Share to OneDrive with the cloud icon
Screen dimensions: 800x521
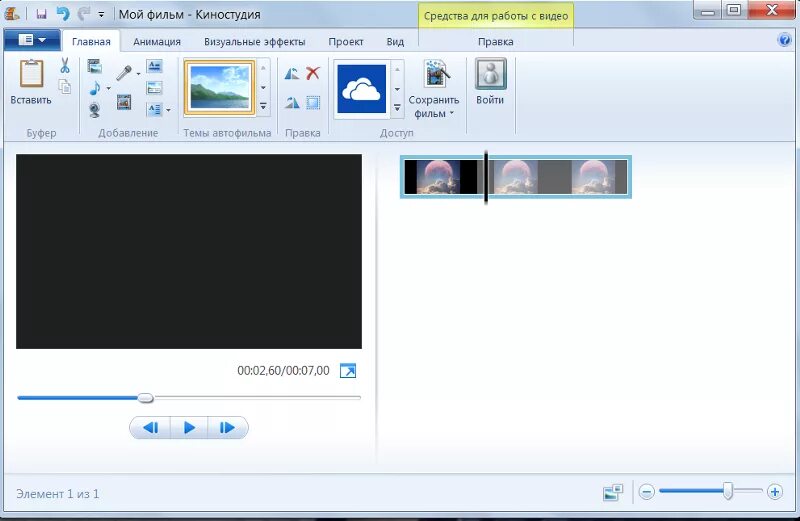362,89
